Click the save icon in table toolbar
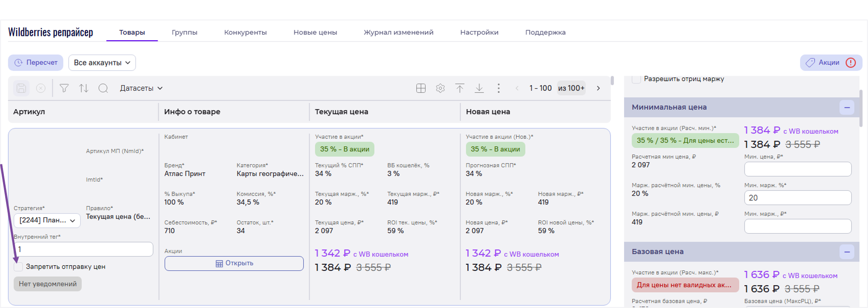 click(x=21, y=88)
